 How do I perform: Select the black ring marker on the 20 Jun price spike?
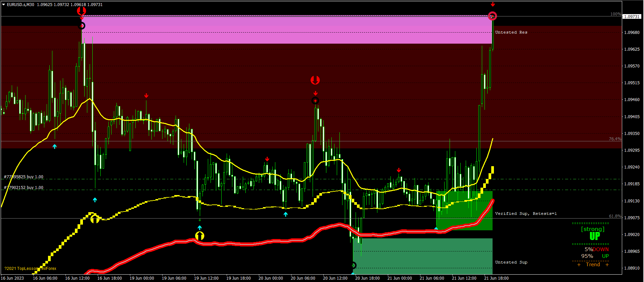[315, 101]
